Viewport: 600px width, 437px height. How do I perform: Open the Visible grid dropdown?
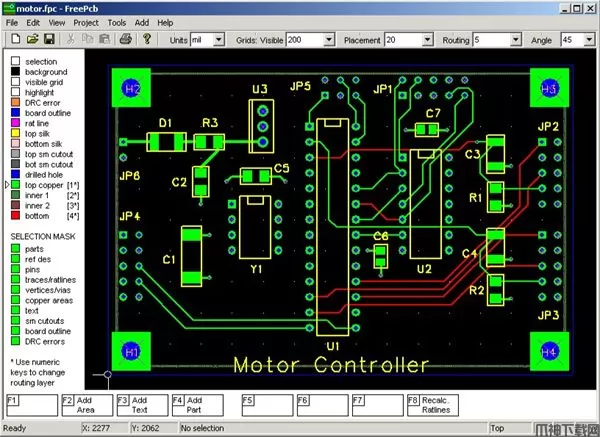point(329,39)
